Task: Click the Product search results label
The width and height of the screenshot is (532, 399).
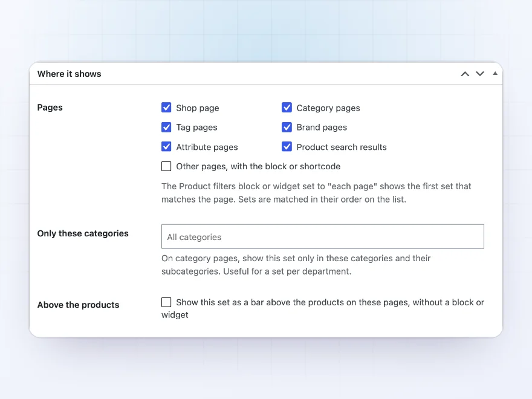Action: click(342, 147)
